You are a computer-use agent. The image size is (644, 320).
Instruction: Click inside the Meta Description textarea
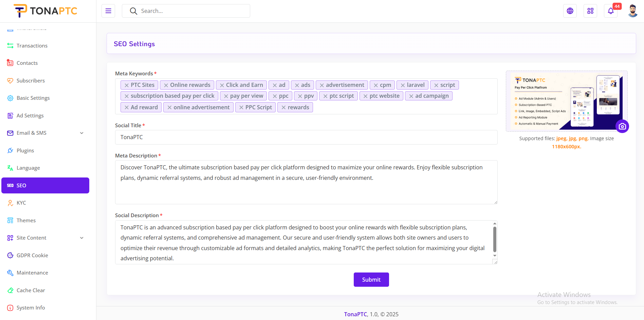coord(306,182)
